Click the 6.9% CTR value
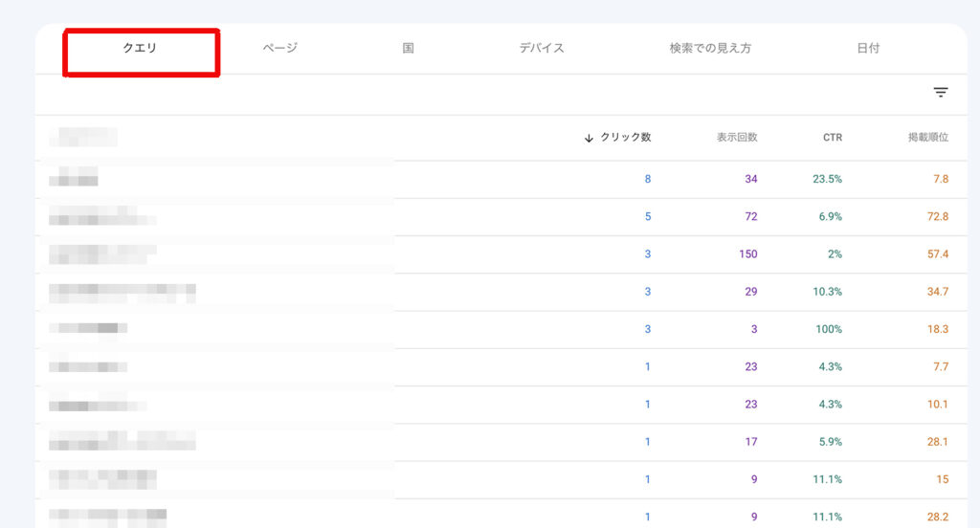The width and height of the screenshot is (980, 528). pyautogui.click(x=831, y=216)
